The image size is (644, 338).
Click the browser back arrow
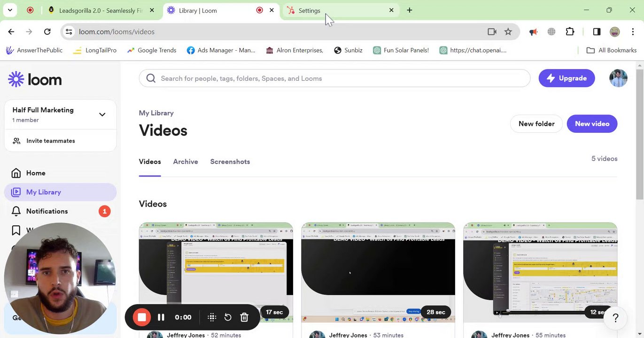tap(11, 31)
